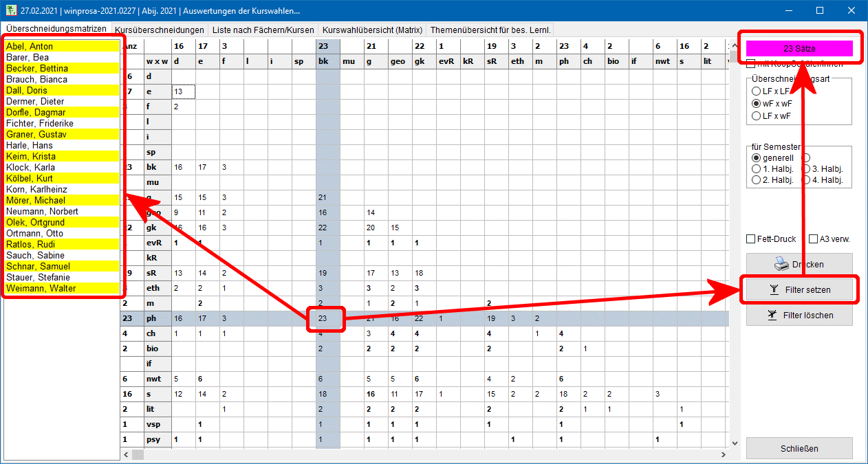Click the printer icon on the Drucken button
The image size is (868, 464).
point(780,264)
